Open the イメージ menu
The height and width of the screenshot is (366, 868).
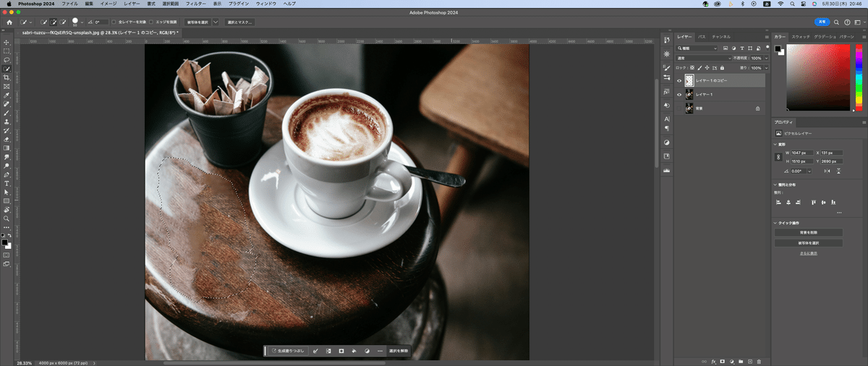coord(109,4)
